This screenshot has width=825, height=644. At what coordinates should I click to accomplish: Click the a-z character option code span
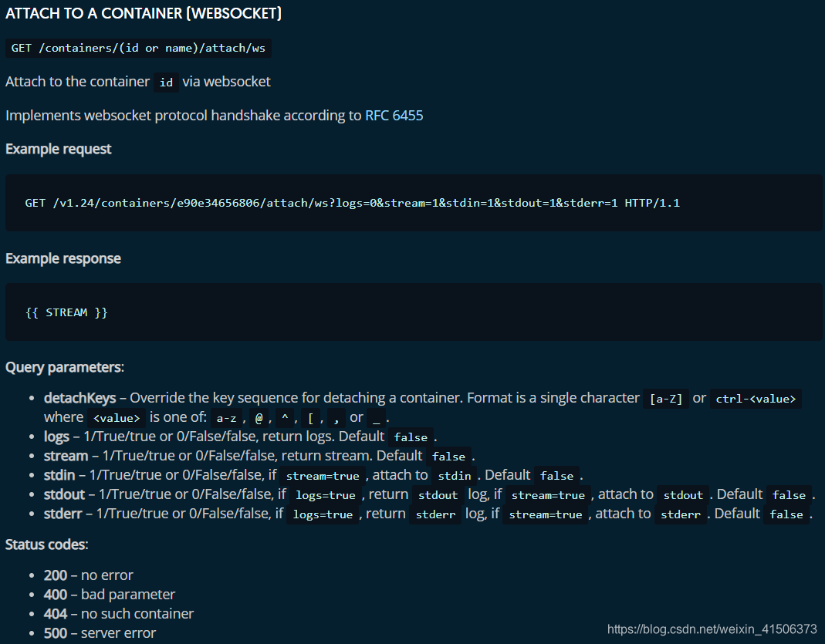[225, 418]
